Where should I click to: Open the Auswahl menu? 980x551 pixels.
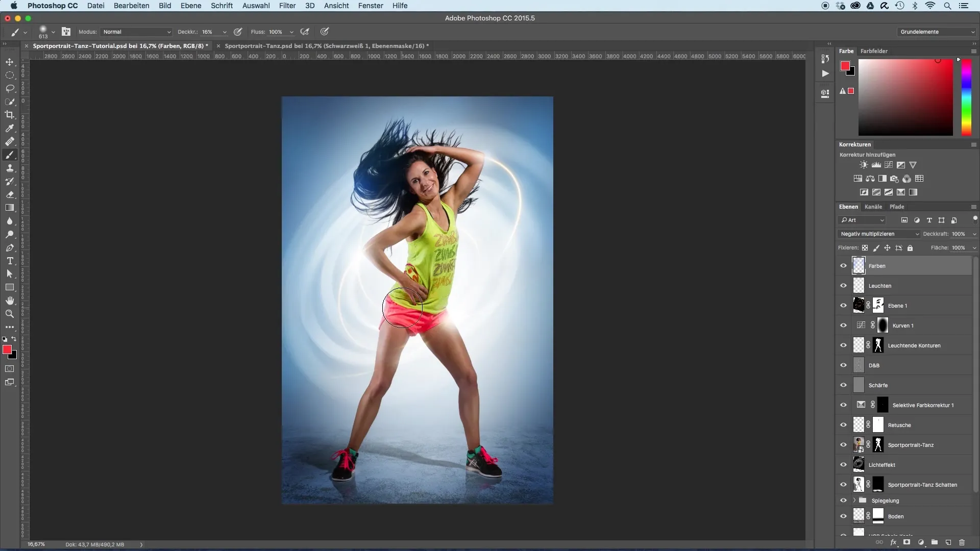coord(256,6)
